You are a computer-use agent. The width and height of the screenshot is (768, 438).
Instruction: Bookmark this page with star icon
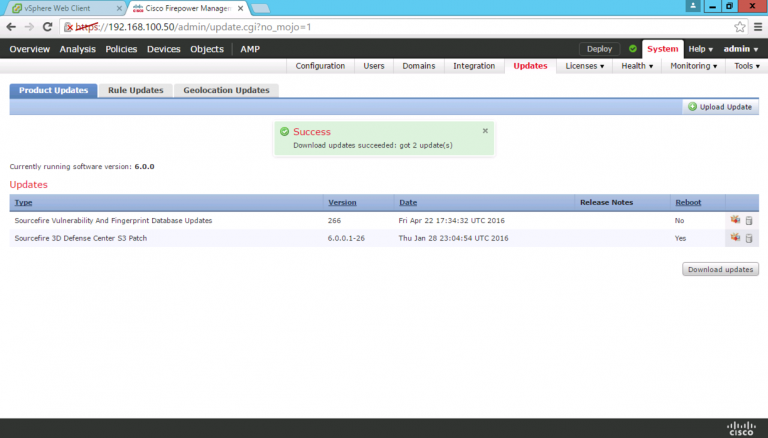coord(740,27)
